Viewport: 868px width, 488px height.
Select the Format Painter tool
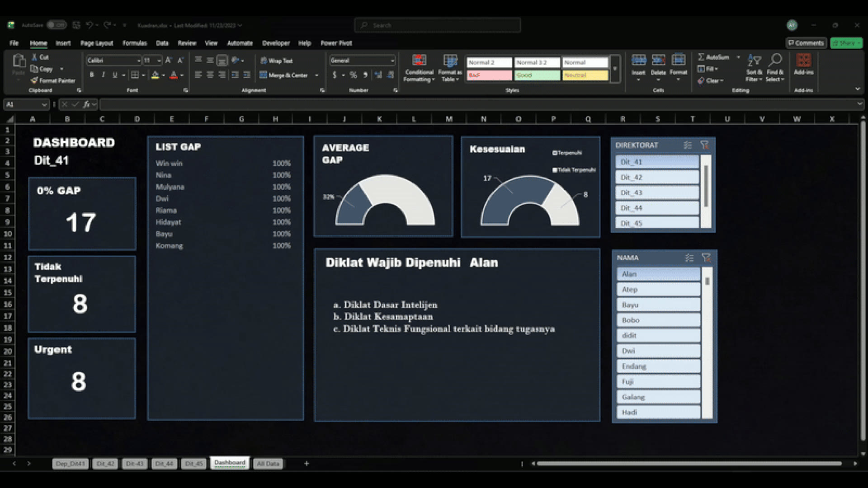click(53, 80)
